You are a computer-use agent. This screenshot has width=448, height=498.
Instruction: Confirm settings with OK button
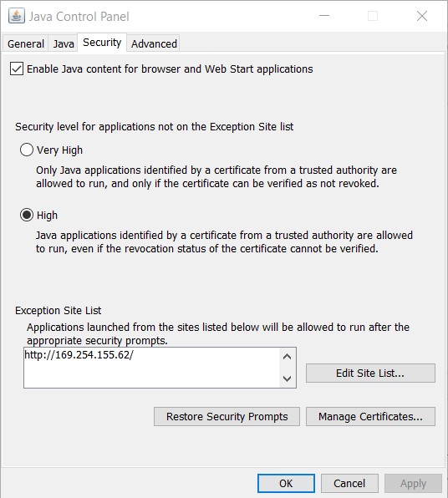pyautogui.click(x=286, y=484)
